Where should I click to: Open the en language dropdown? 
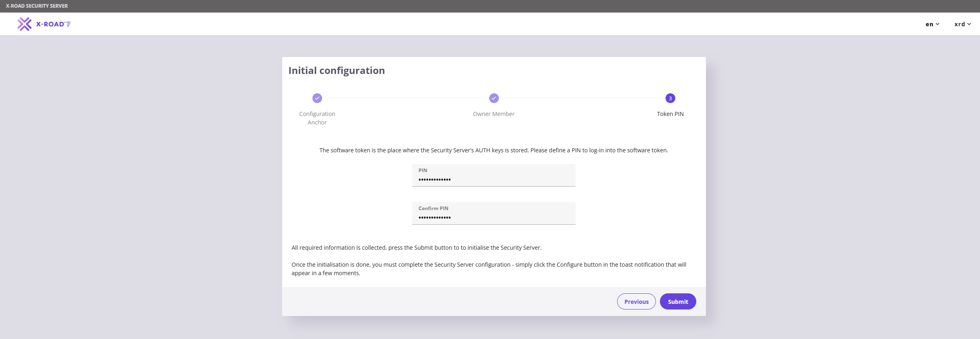click(x=932, y=24)
